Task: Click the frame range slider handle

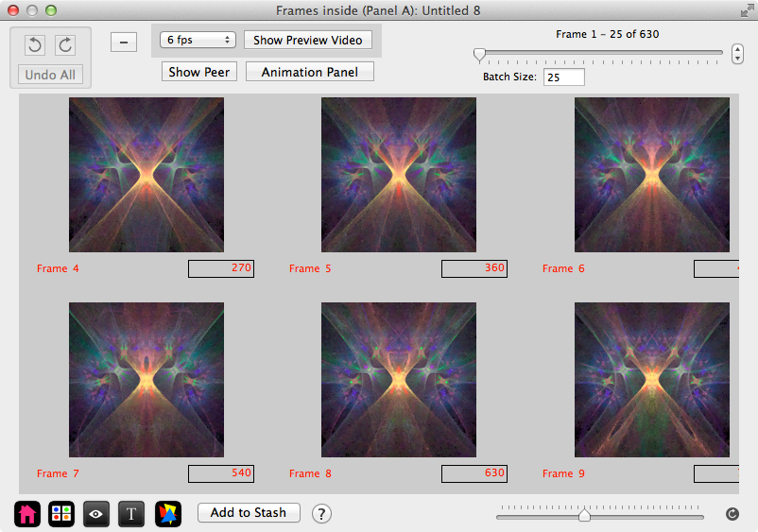Action: point(479,55)
